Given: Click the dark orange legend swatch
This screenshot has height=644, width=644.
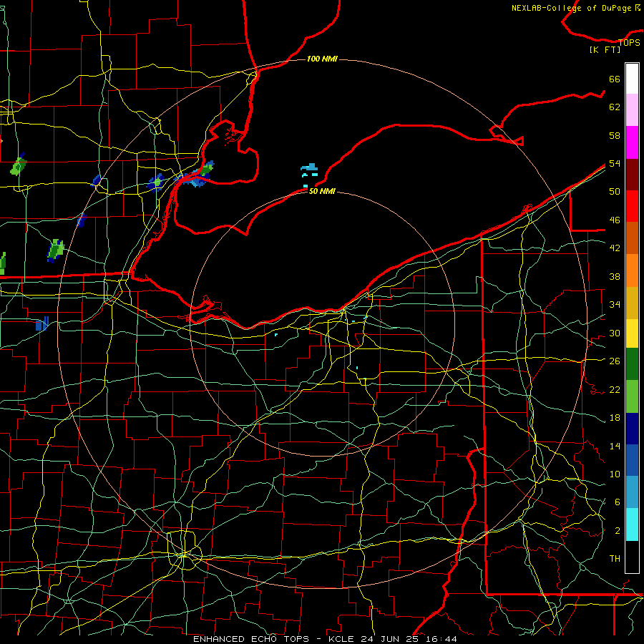Looking at the screenshot, I should (x=632, y=238).
